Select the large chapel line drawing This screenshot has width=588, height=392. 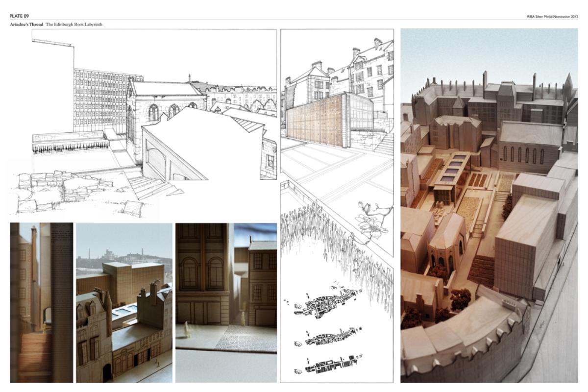coord(162,98)
